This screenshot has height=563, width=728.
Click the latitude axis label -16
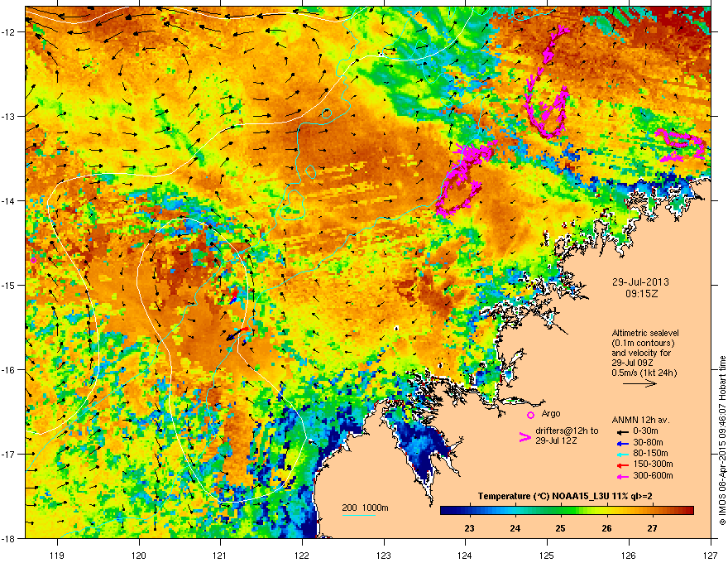pos(9,369)
